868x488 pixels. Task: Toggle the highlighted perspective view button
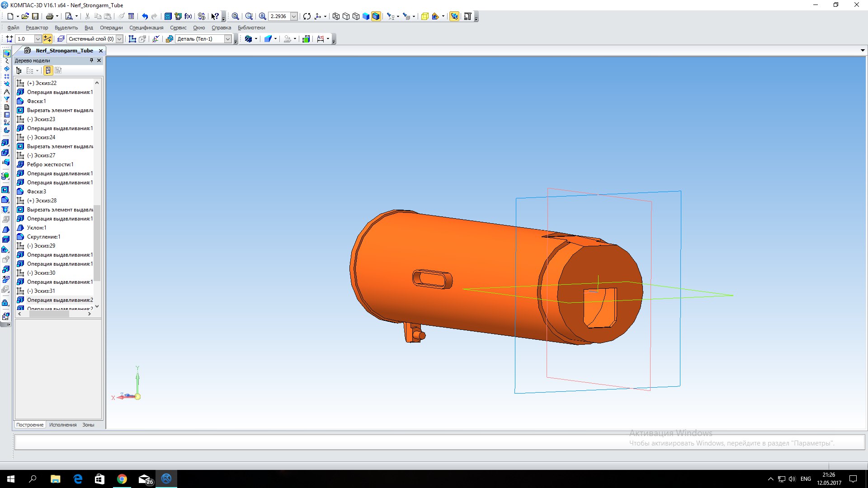tap(454, 16)
